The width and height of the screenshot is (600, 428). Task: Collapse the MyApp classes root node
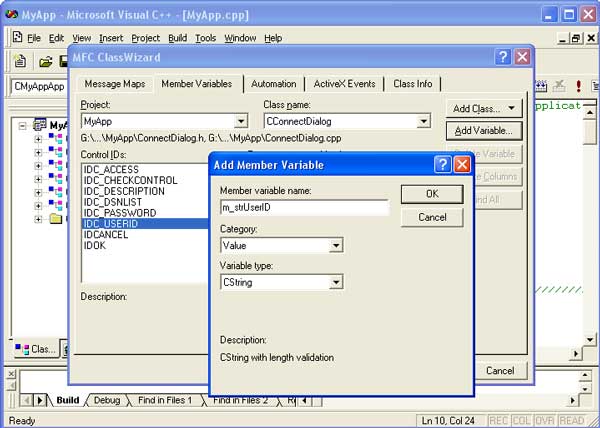coord(23,125)
